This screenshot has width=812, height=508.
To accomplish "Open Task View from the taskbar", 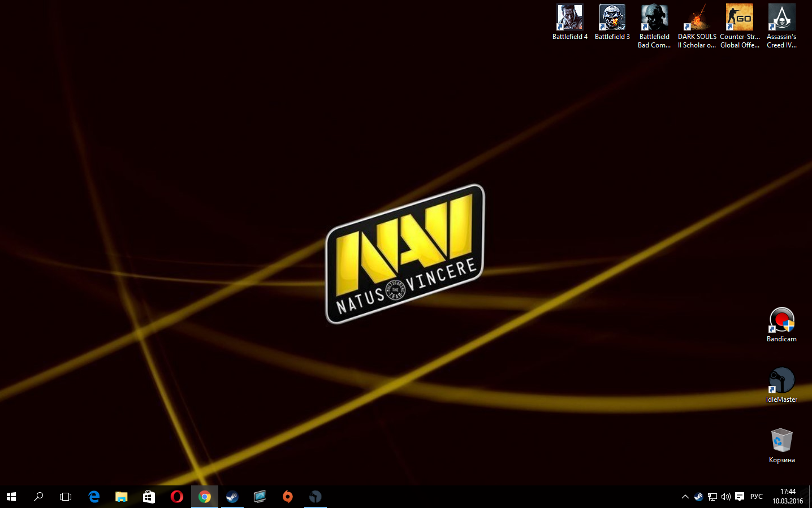I will pyautogui.click(x=66, y=497).
